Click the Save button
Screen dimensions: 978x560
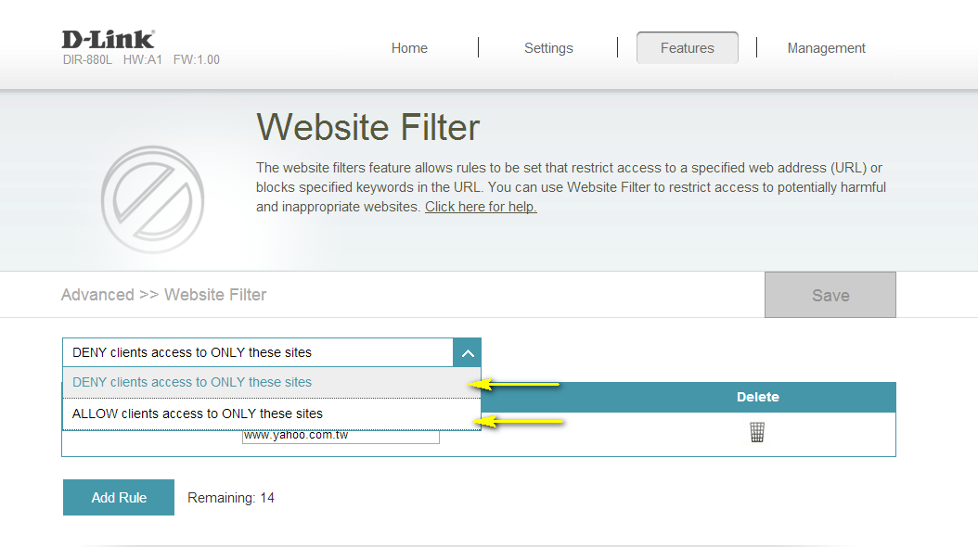click(x=830, y=294)
